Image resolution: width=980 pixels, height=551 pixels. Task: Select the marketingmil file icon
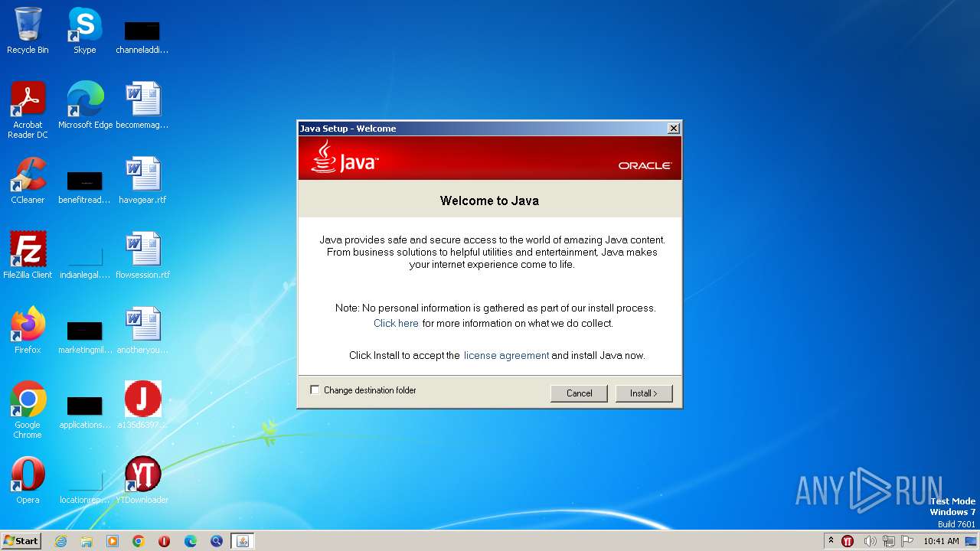tap(84, 337)
